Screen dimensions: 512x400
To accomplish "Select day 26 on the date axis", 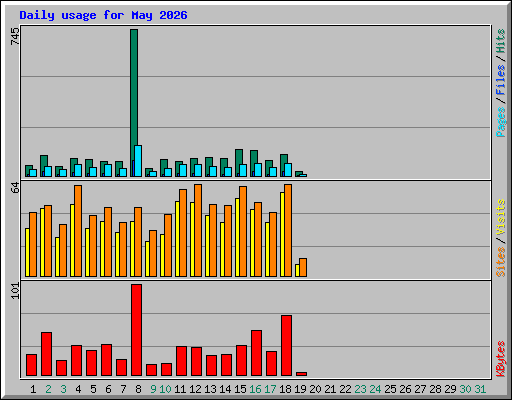I will coord(405,389).
